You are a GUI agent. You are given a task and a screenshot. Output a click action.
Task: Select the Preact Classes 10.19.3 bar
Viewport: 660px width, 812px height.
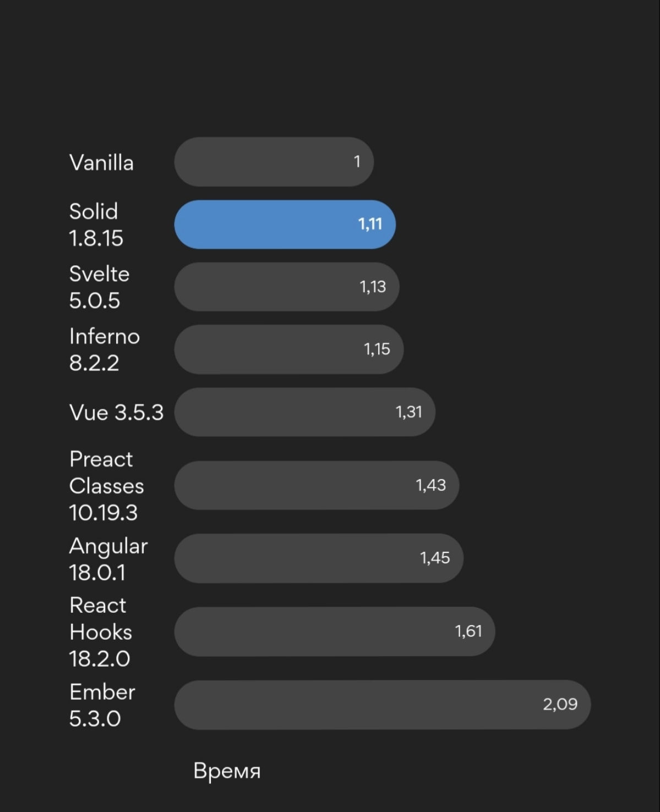(x=317, y=485)
